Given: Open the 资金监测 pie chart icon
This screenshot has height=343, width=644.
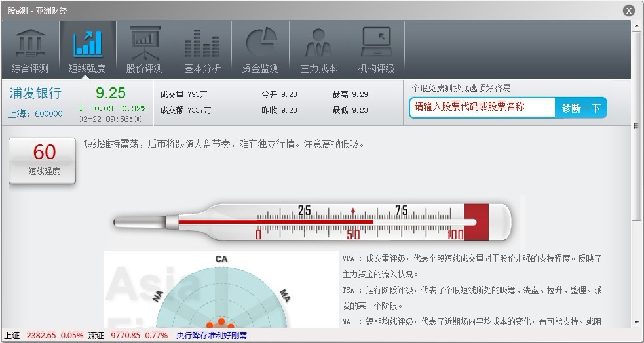Looking at the screenshot, I should (261, 43).
